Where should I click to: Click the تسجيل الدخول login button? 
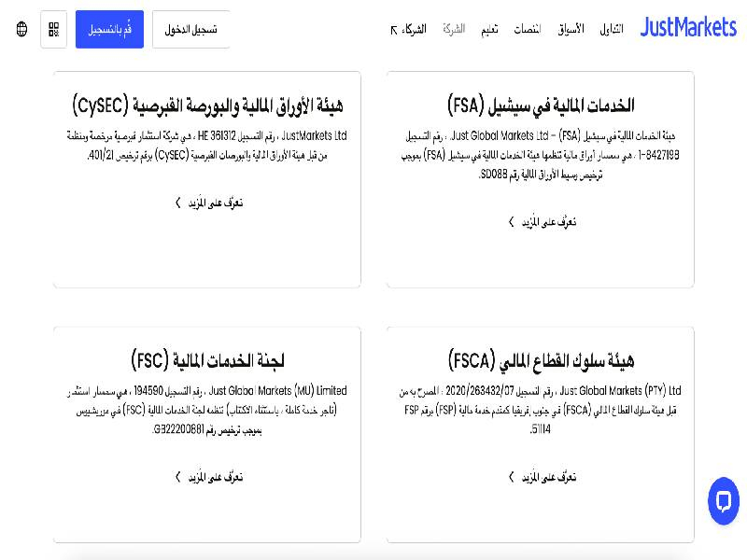click(190, 29)
